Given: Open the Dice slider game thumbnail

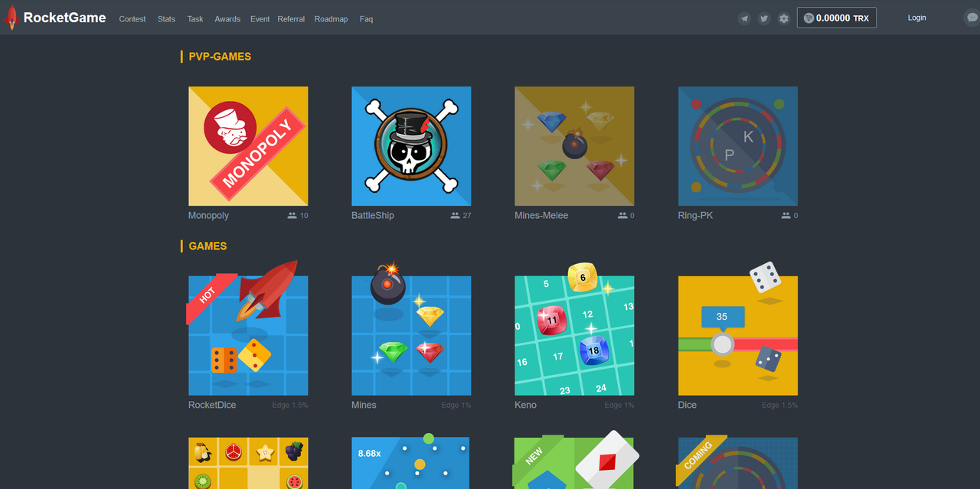Looking at the screenshot, I should coord(738,336).
